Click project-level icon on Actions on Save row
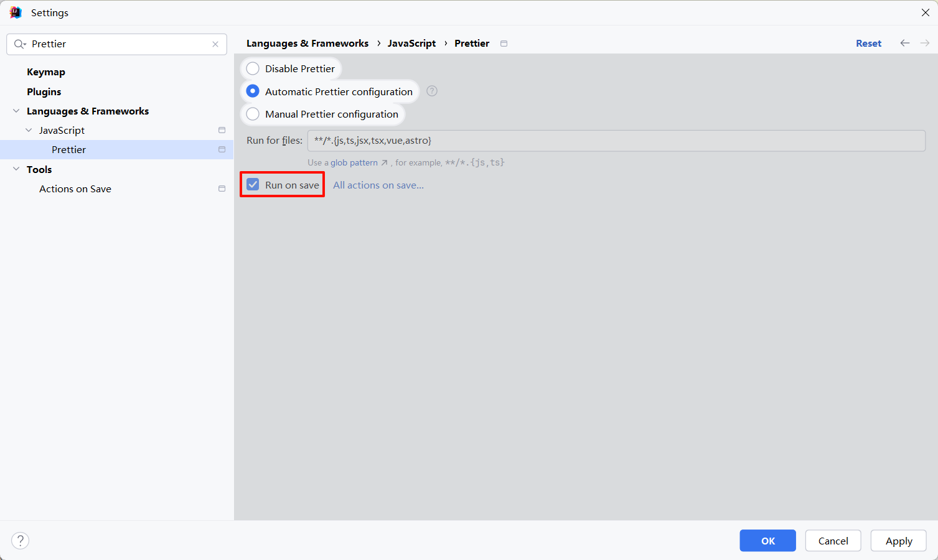This screenshot has width=938, height=560. point(222,189)
